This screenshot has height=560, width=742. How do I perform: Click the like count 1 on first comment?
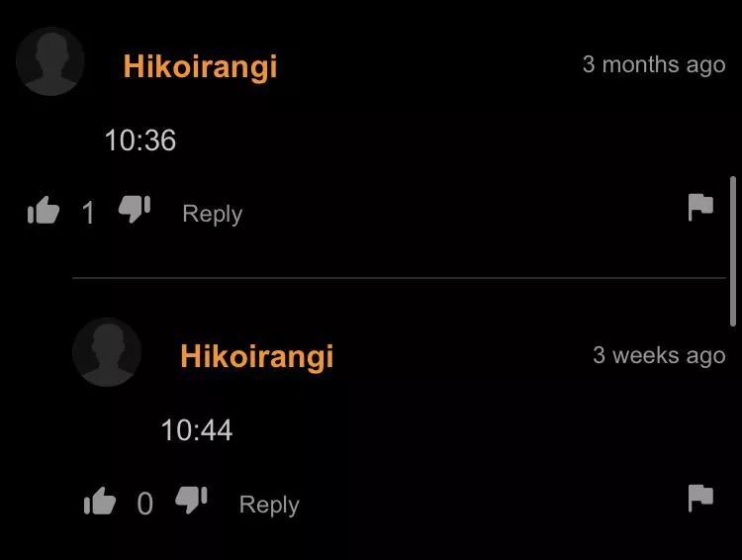(88, 213)
